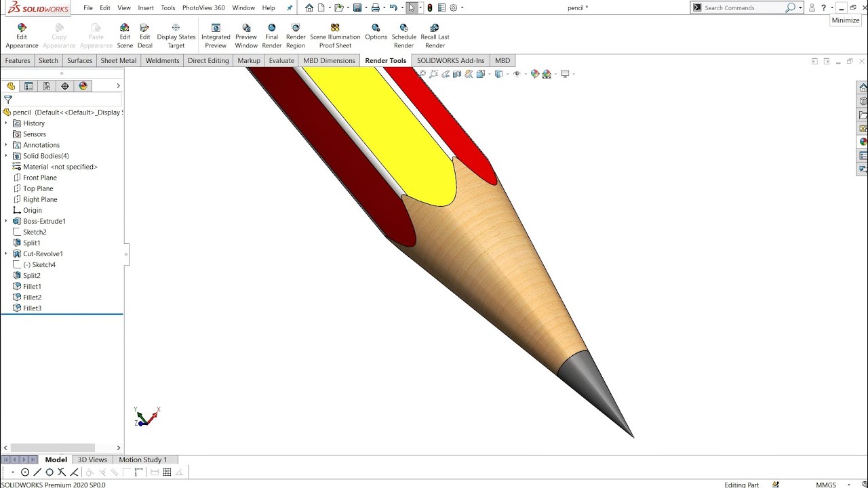Screen dimensions: 868x488
Task: Click Schedule Render
Action: point(403,36)
